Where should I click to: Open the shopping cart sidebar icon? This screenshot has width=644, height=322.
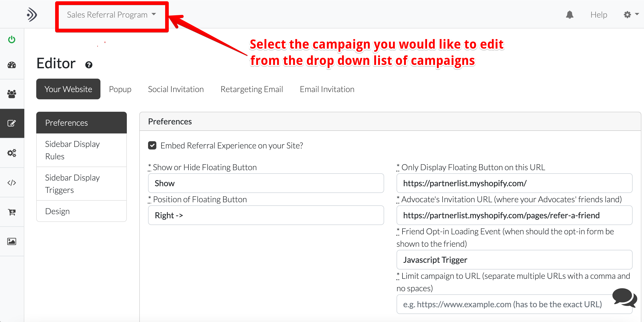(12, 212)
